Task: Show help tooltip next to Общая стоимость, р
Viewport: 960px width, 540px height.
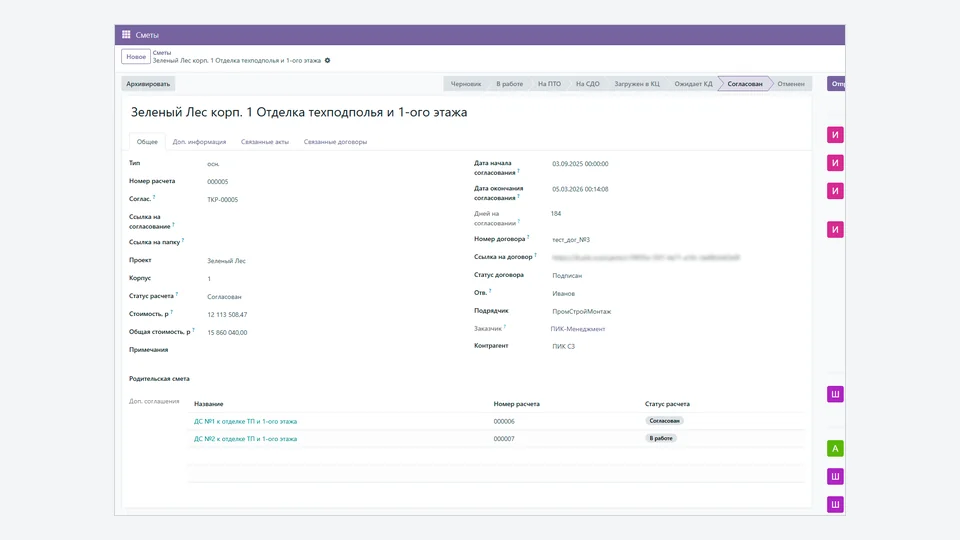Action: coord(193,329)
